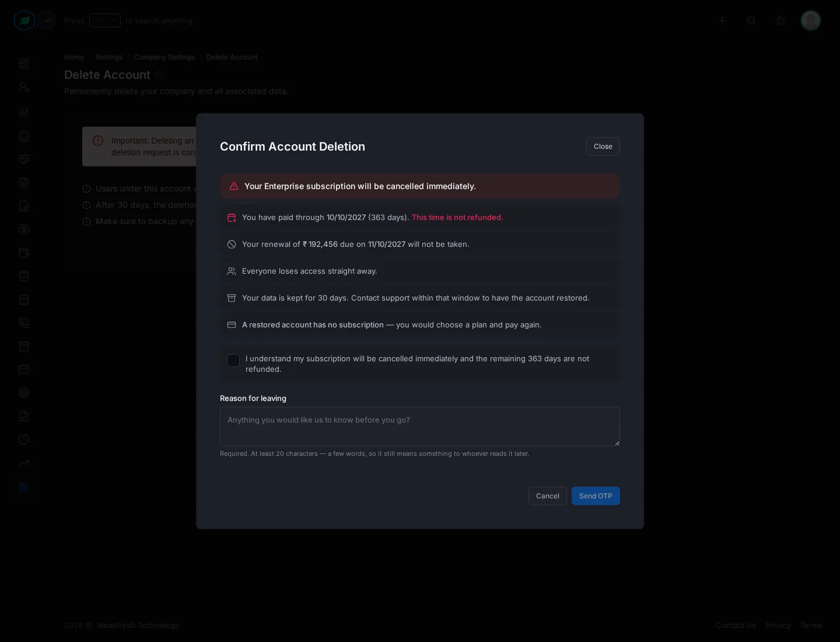Go to Home breadcrumb

pos(74,57)
